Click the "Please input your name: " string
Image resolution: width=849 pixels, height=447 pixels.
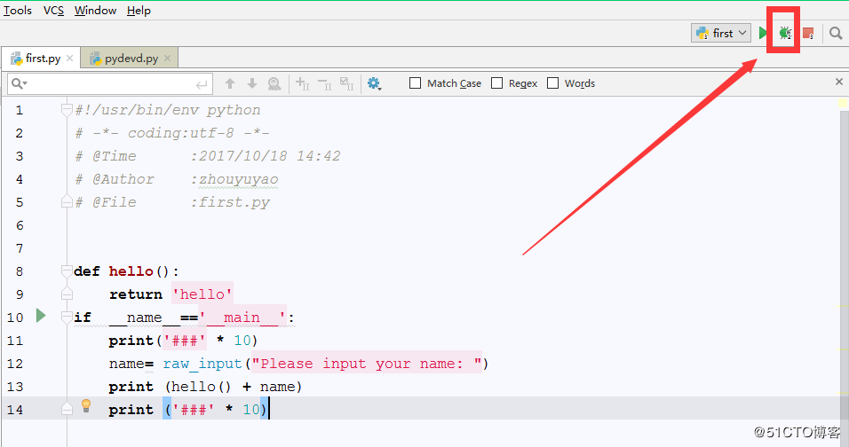pyautogui.click(x=367, y=363)
